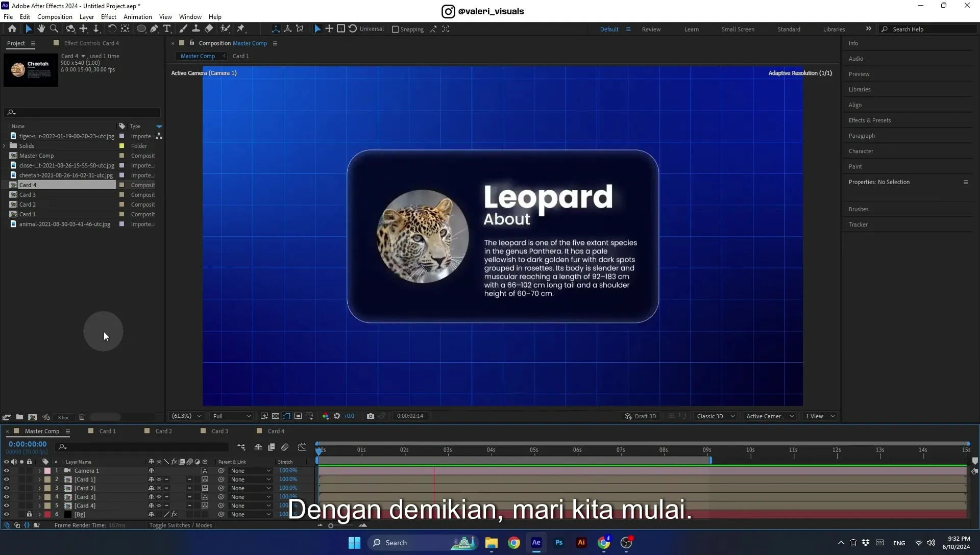Hide the [Bg] layer eye toggle
The image size is (980, 555).
7,514
